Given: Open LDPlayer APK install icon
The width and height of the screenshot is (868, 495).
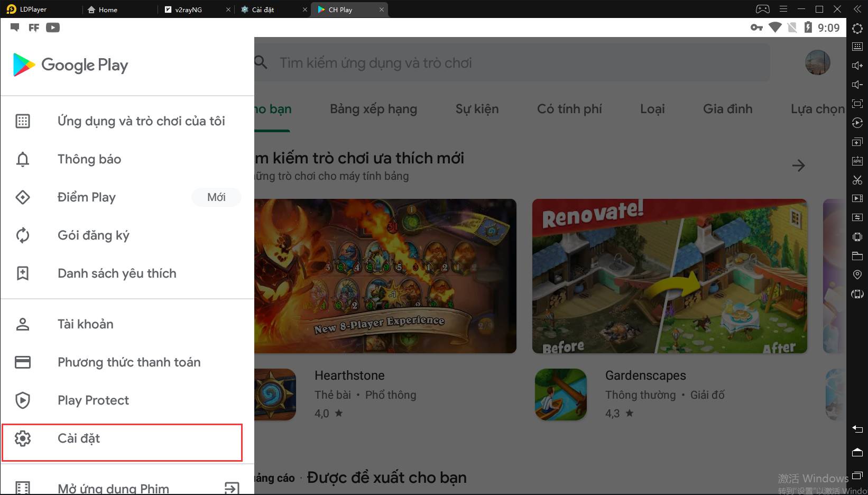Looking at the screenshot, I should click(857, 161).
